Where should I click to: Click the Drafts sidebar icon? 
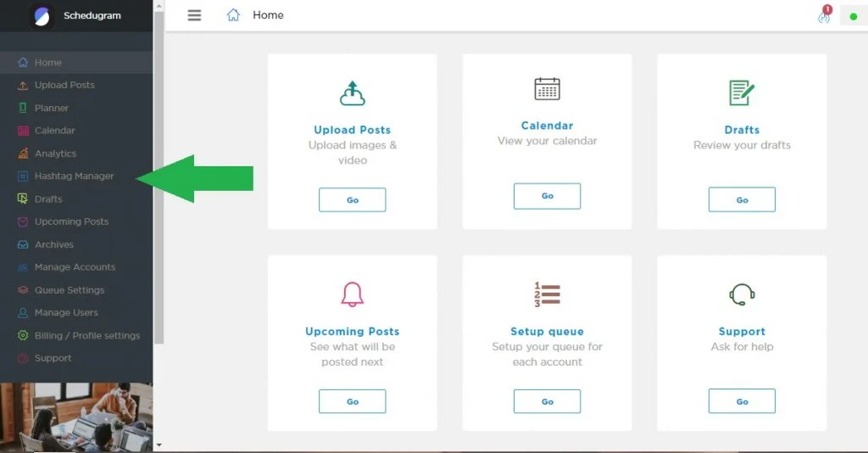tap(23, 199)
